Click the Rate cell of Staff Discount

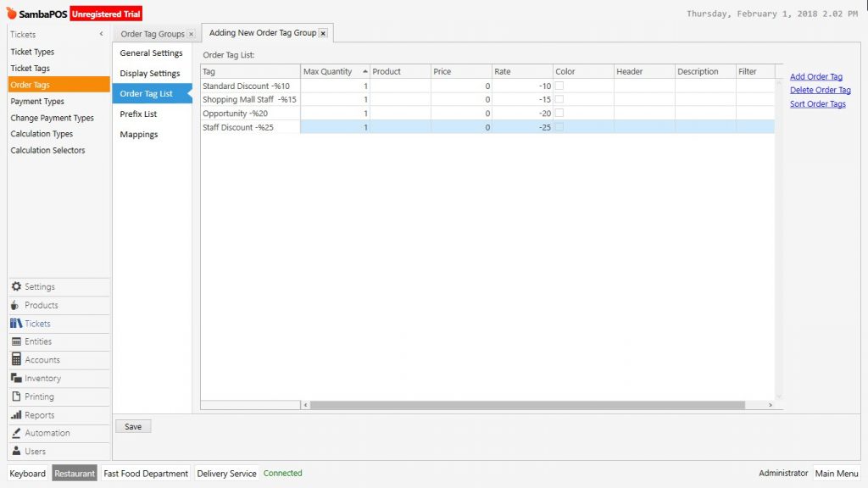(522, 127)
